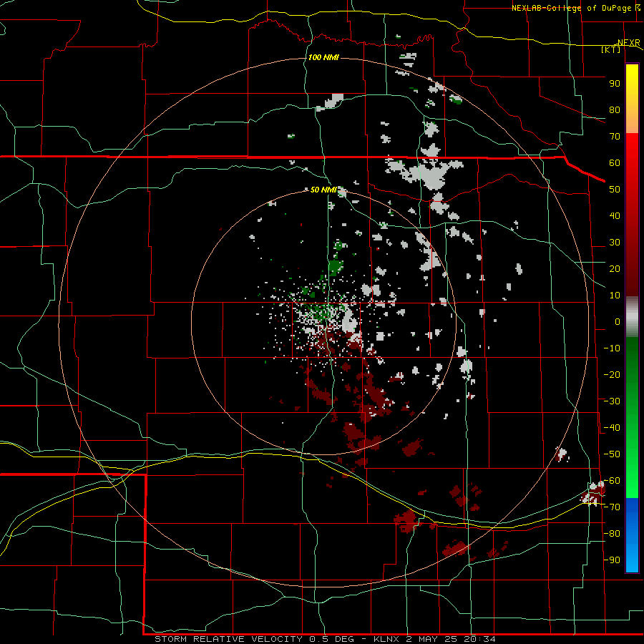
Task: Click the "100 NMI" range ring label
Action: [x=323, y=57]
